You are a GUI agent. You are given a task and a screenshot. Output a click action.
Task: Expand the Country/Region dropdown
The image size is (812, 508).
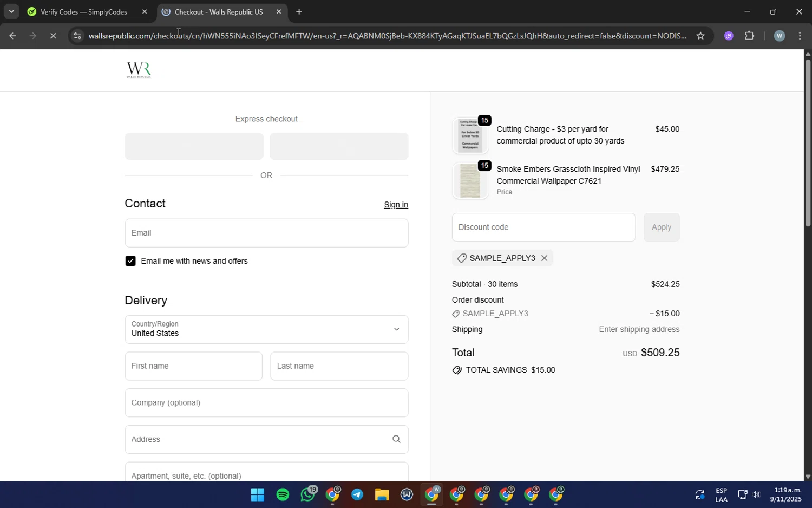click(266, 329)
